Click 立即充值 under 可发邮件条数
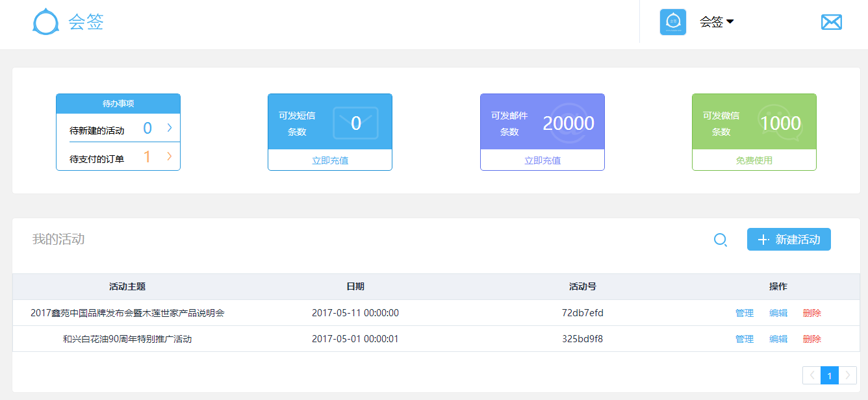This screenshot has height=400, width=868. tap(542, 160)
